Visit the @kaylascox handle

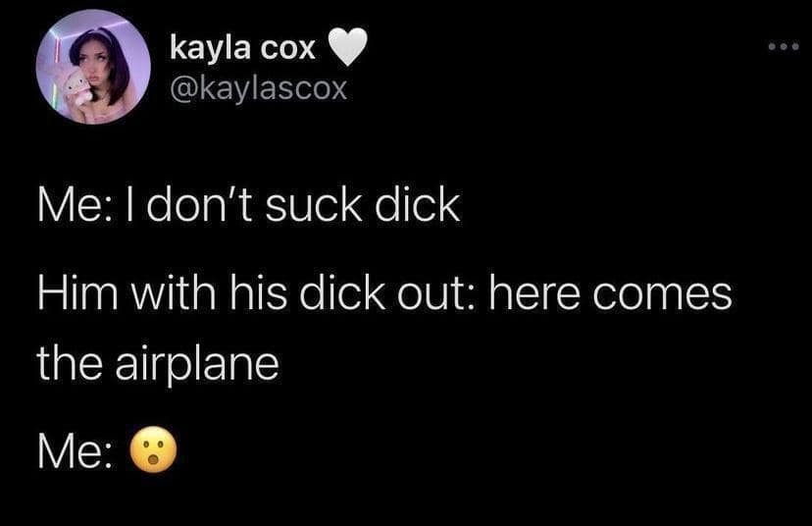[259, 88]
